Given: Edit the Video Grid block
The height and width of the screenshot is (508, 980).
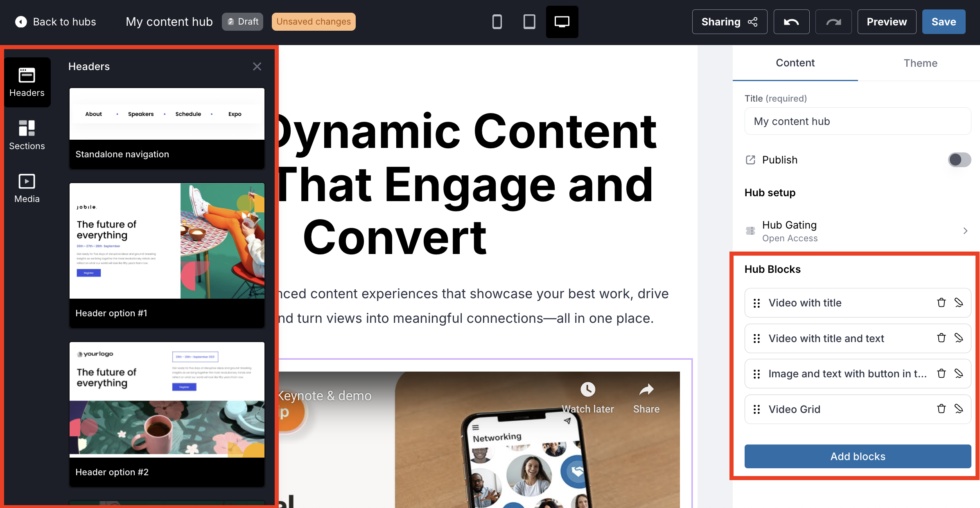Looking at the screenshot, I should (x=959, y=409).
